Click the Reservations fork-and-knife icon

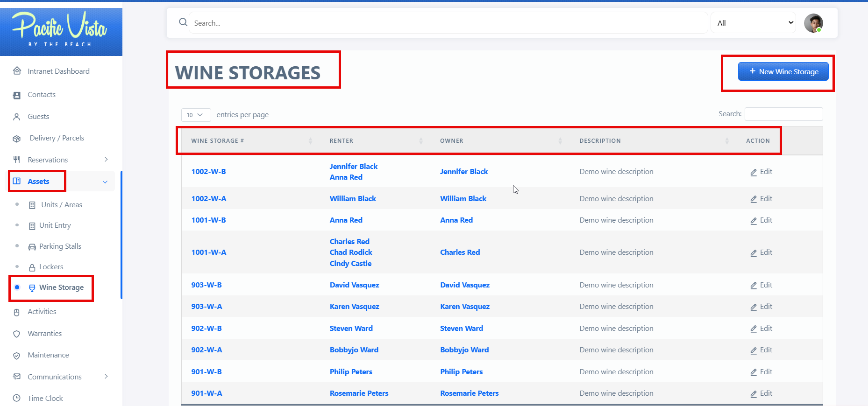tap(17, 160)
